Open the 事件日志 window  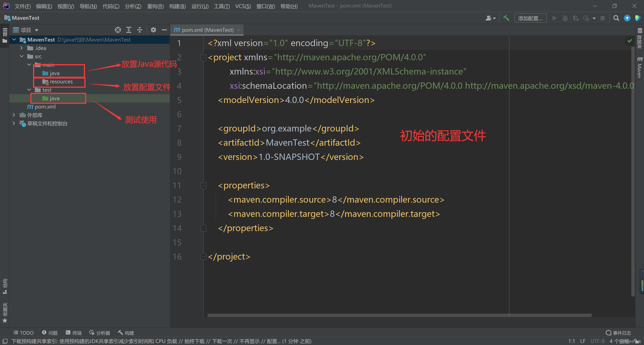tap(618, 333)
